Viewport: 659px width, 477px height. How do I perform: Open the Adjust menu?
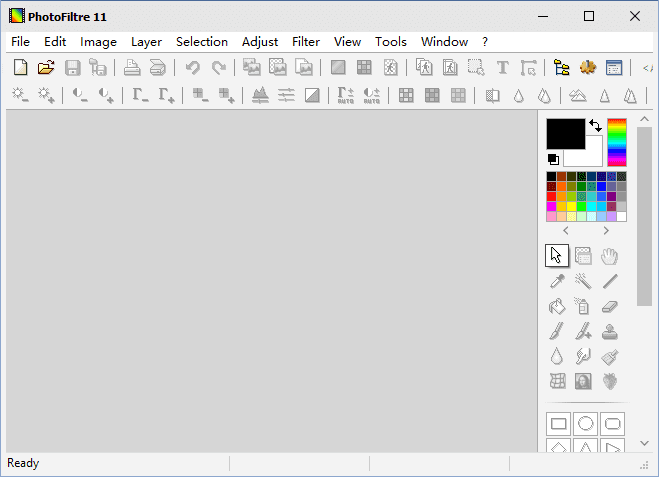[x=260, y=42]
